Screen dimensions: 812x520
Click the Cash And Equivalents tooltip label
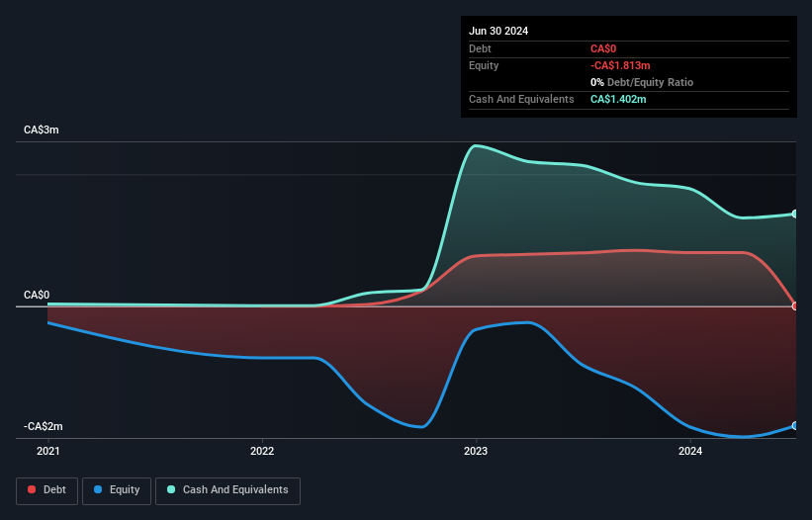pos(521,99)
